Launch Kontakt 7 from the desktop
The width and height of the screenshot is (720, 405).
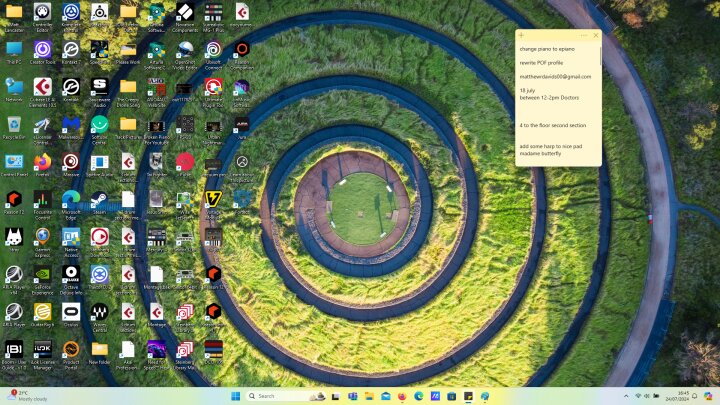71,53
